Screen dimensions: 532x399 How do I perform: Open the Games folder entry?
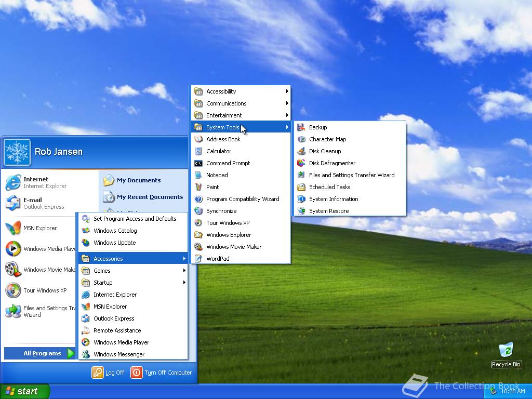[132, 270]
